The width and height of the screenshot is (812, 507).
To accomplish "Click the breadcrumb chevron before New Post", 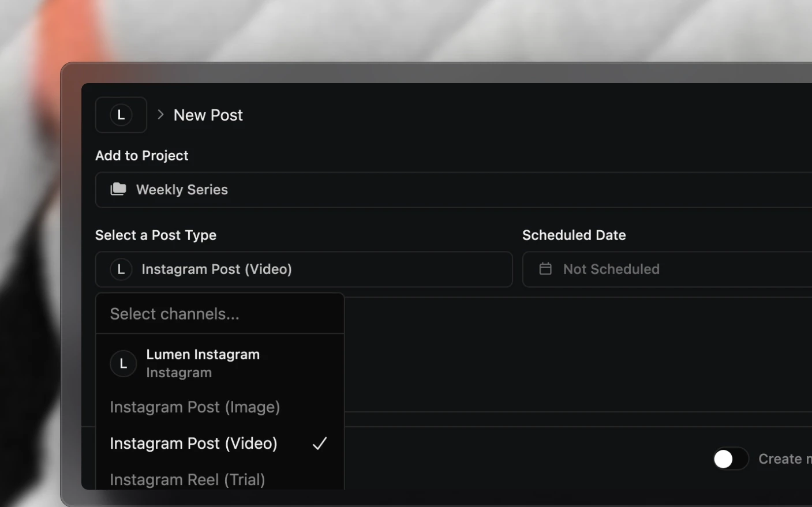I will click(x=161, y=115).
